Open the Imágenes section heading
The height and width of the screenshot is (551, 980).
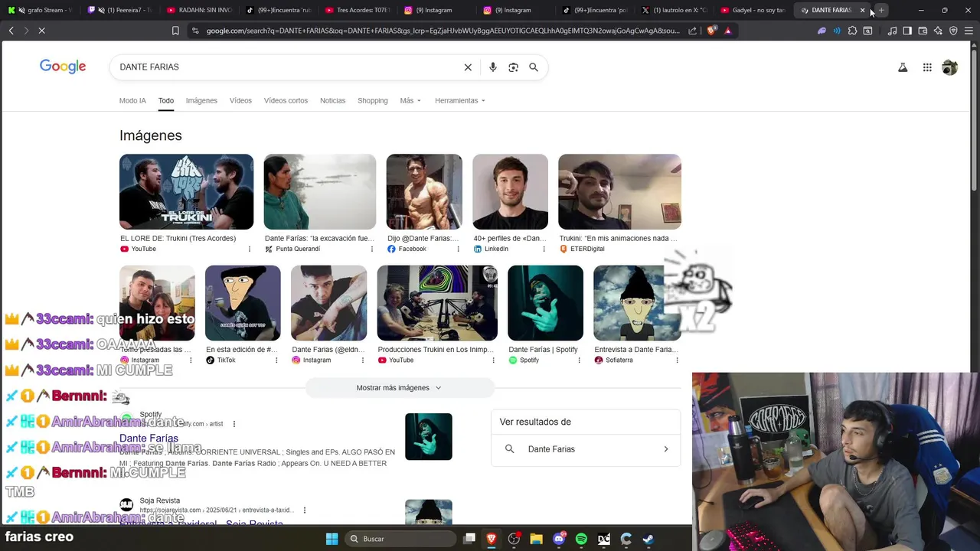click(x=151, y=135)
